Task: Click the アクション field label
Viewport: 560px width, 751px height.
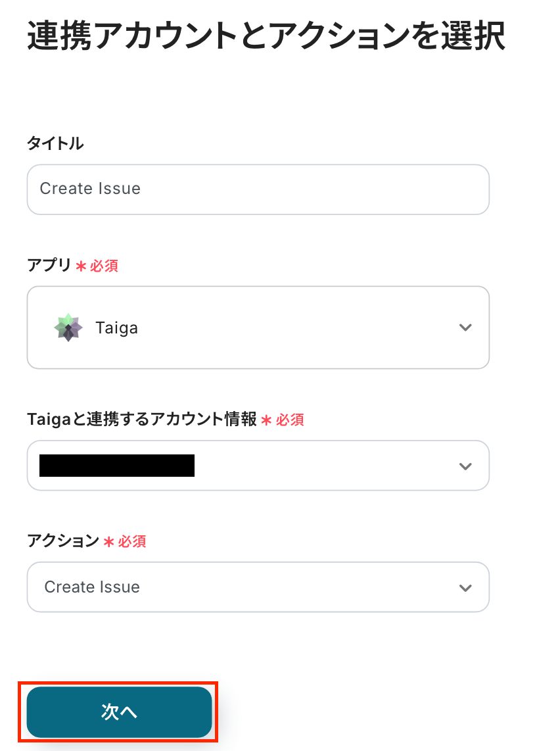Action: pyautogui.click(x=62, y=541)
